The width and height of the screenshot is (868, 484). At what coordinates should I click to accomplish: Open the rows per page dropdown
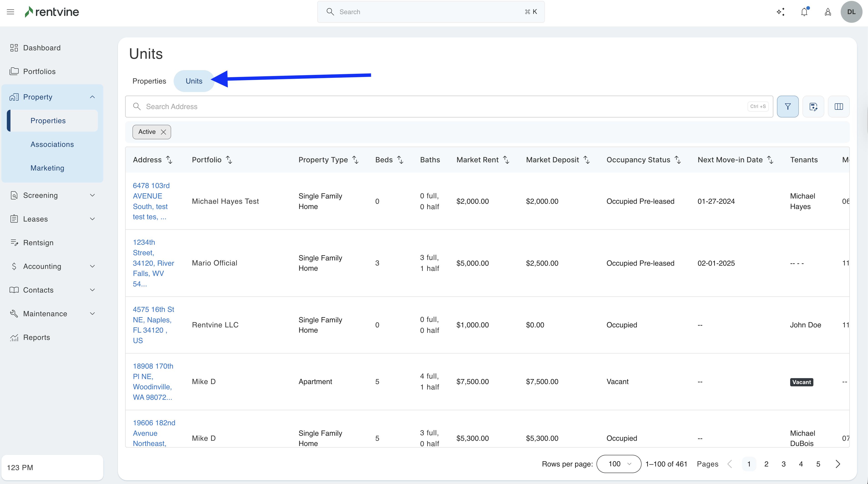[x=619, y=464]
